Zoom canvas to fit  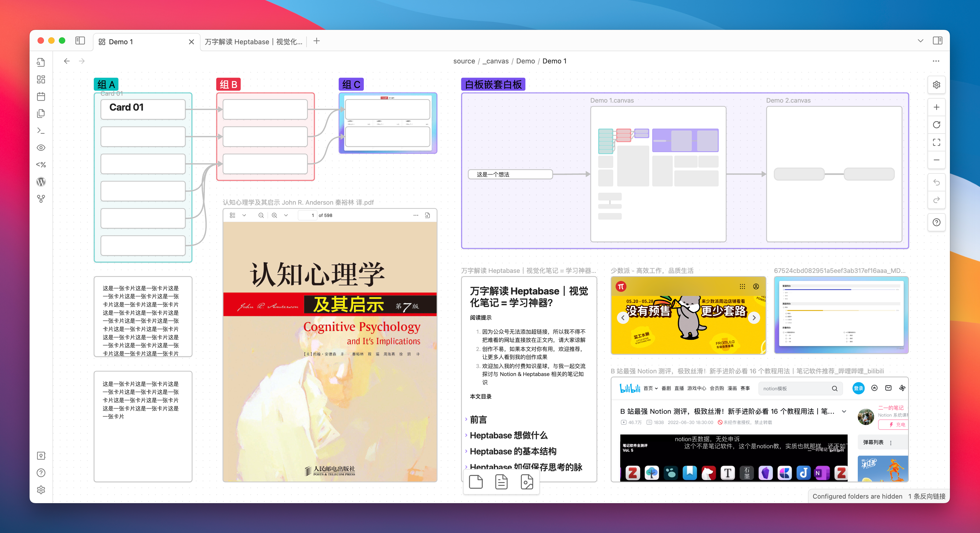click(x=937, y=142)
